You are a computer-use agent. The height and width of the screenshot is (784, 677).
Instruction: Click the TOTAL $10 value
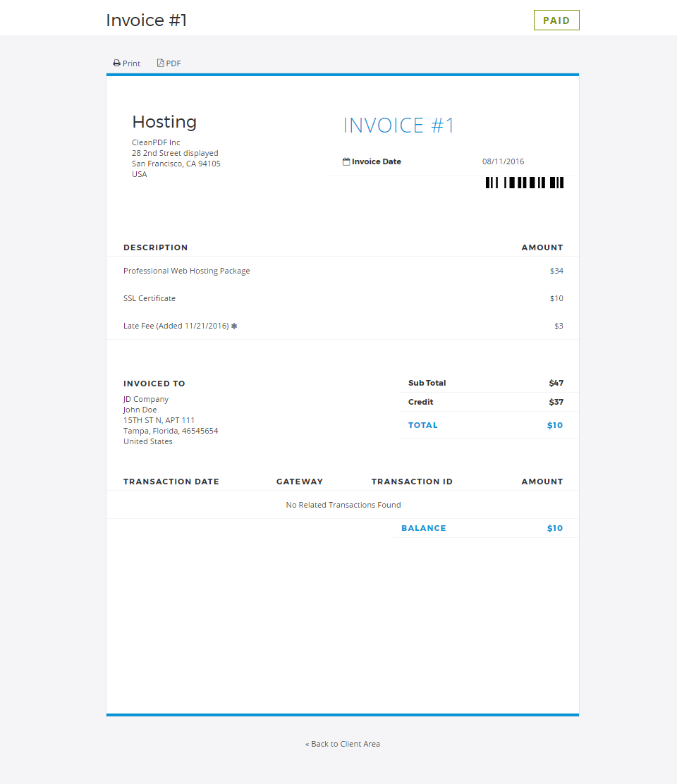pos(555,425)
